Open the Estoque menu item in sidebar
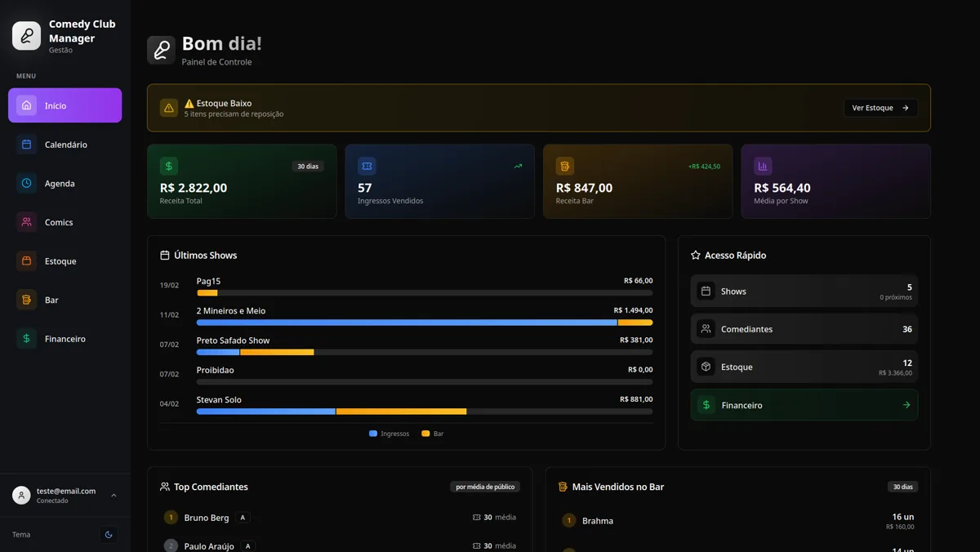Screen dimensions: 980x552 [65, 261]
